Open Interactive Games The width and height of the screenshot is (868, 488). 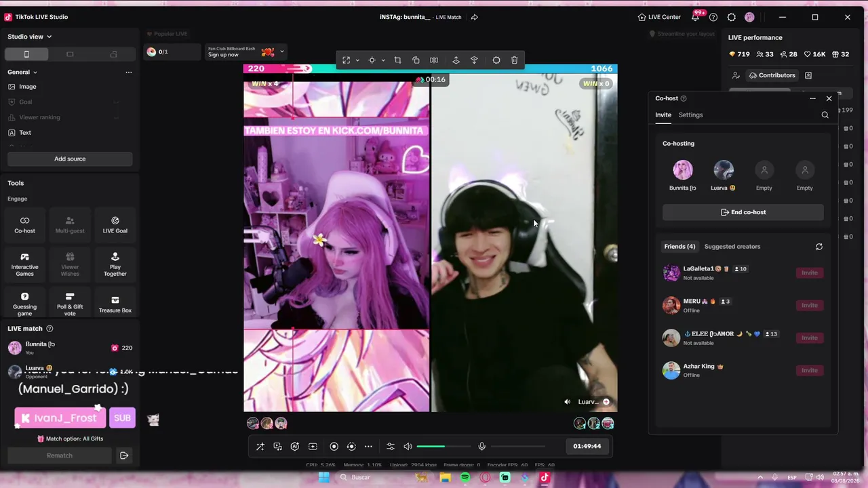coord(24,264)
